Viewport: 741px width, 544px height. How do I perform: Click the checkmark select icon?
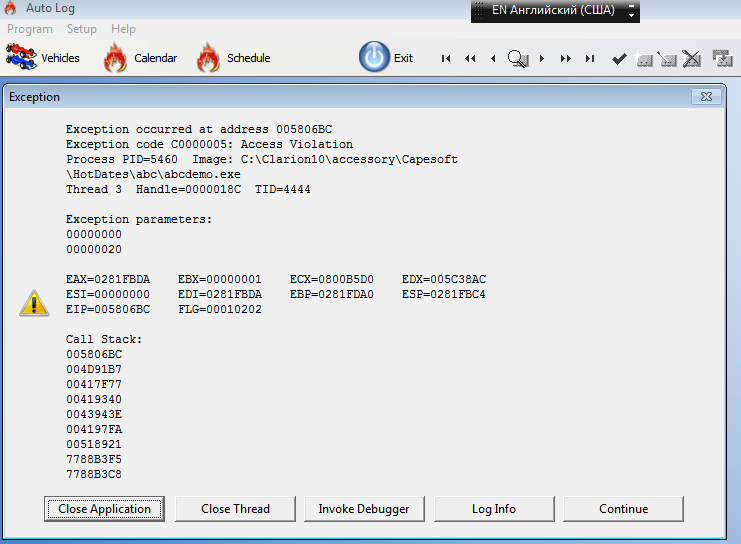point(619,59)
